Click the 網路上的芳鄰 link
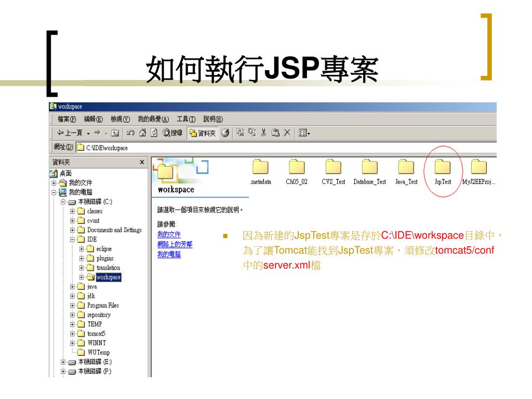The width and height of the screenshot is (532, 399). pos(175,244)
